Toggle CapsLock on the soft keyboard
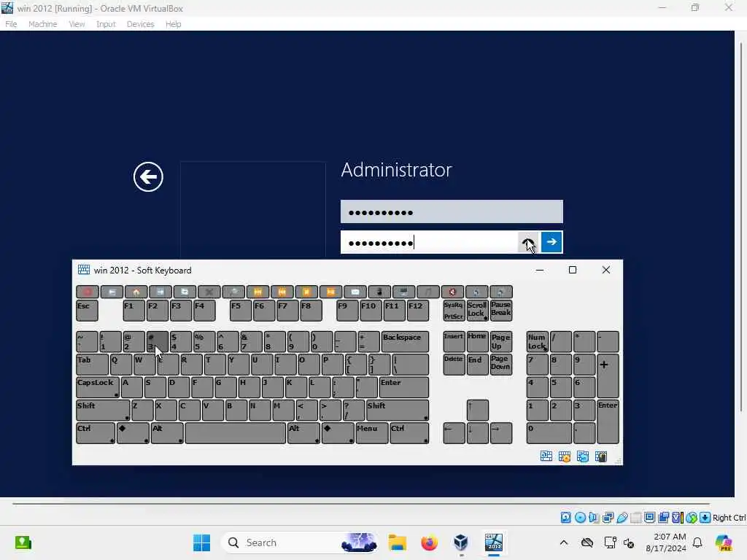The height and width of the screenshot is (560, 747). 98,387
